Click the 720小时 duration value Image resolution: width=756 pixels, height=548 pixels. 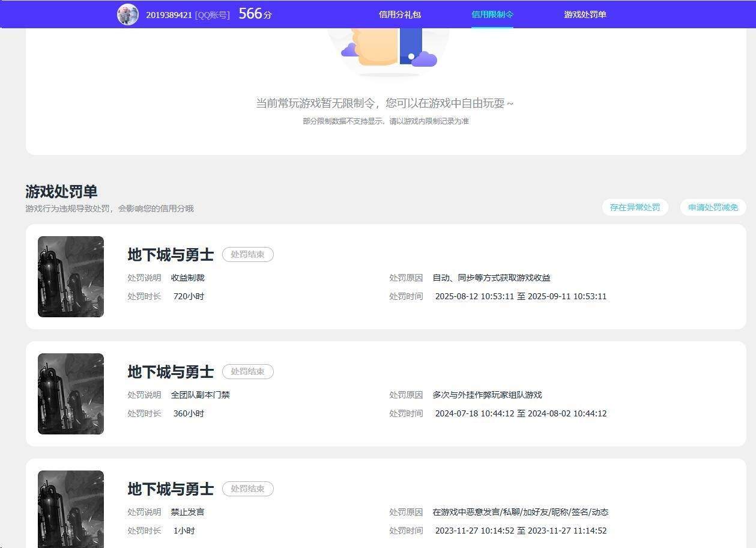189,296
